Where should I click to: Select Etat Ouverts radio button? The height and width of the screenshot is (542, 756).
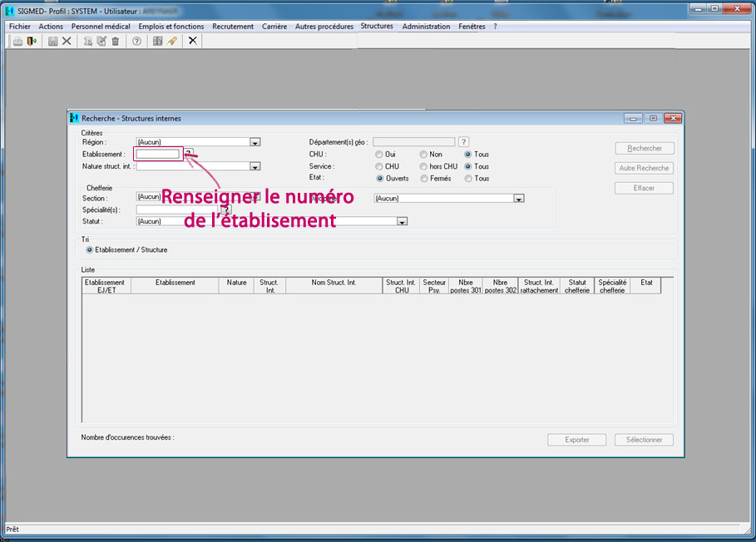(380, 178)
